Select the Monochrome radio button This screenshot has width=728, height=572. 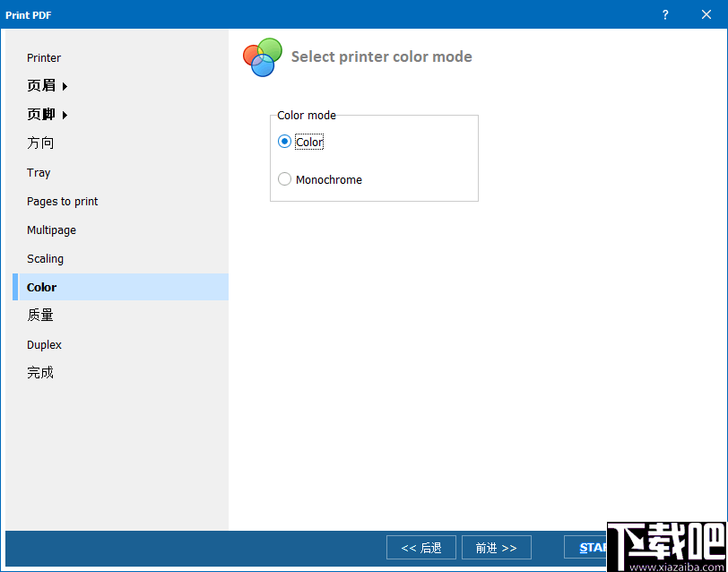(x=284, y=178)
